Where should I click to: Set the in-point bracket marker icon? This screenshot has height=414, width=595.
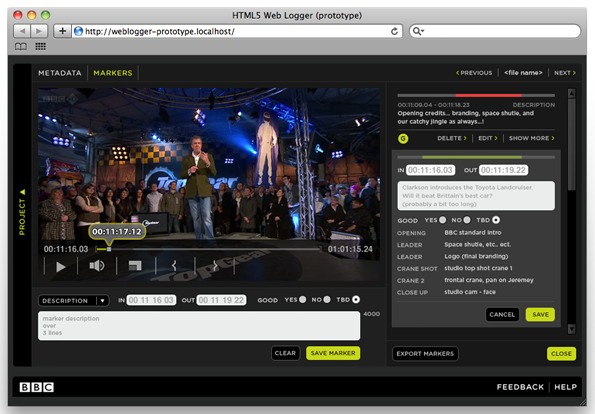(x=174, y=266)
